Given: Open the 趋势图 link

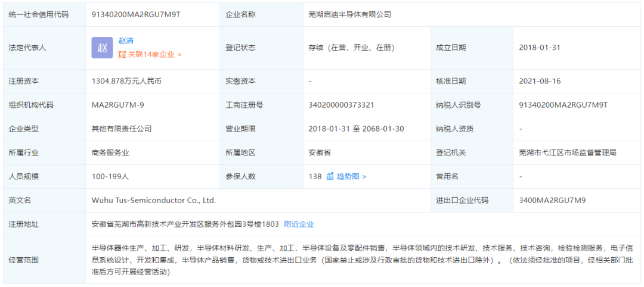Looking at the screenshot, I should [352, 176].
